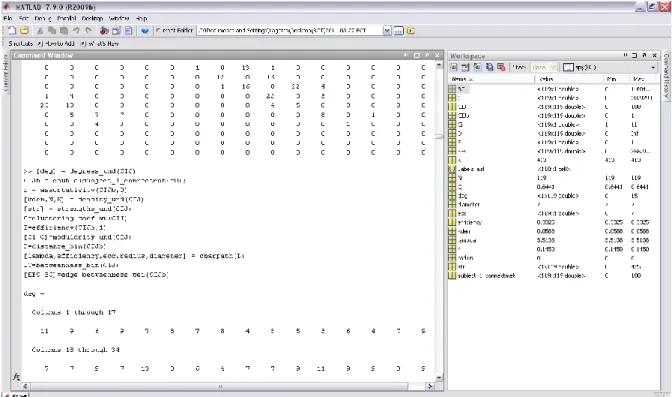This screenshot has width=672, height=397.
Task: Sort Workspace by the Max column header
Action: [644, 79]
